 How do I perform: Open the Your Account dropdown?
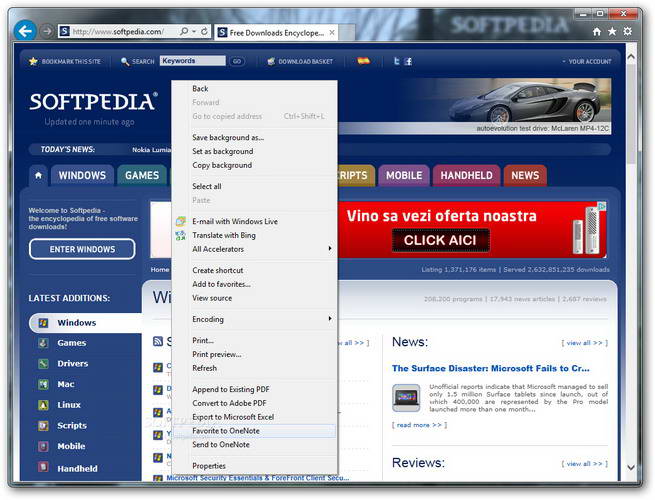586,61
